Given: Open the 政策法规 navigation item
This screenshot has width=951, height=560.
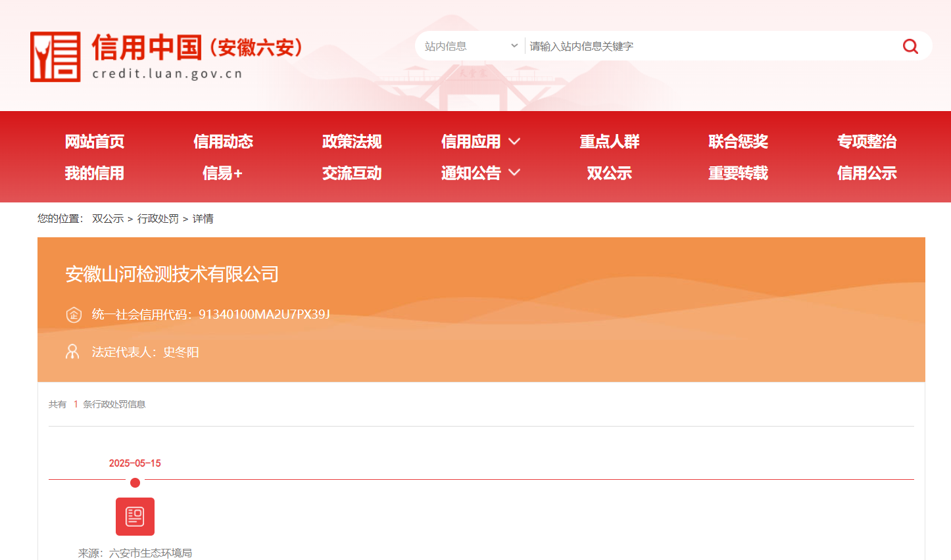Looking at the screenshot, I should pos(352,141).
